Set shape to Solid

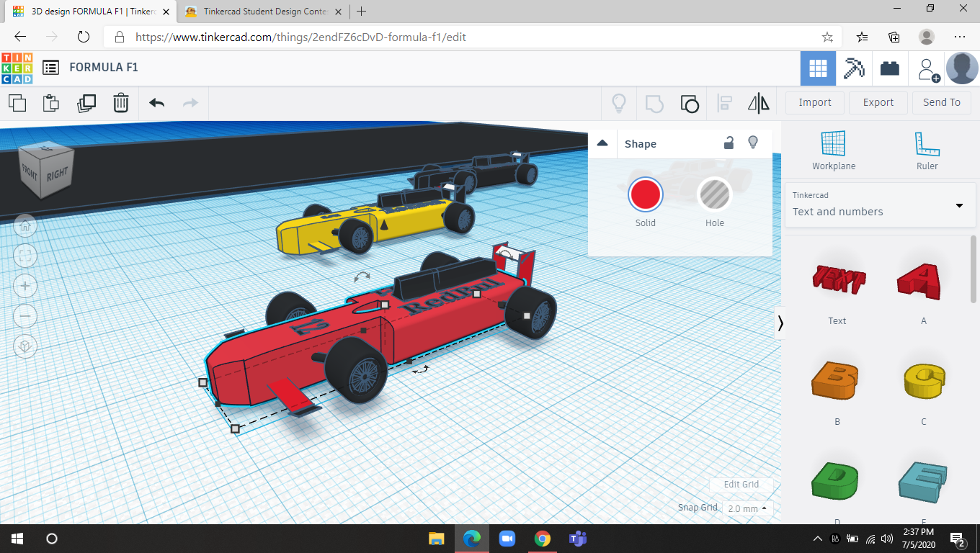click(645, 194)
